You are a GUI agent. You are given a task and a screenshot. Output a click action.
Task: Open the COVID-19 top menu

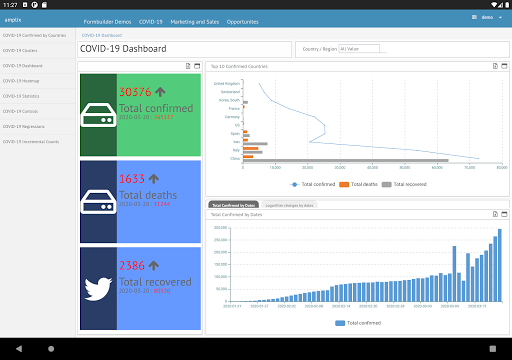[x=151, y=22]
